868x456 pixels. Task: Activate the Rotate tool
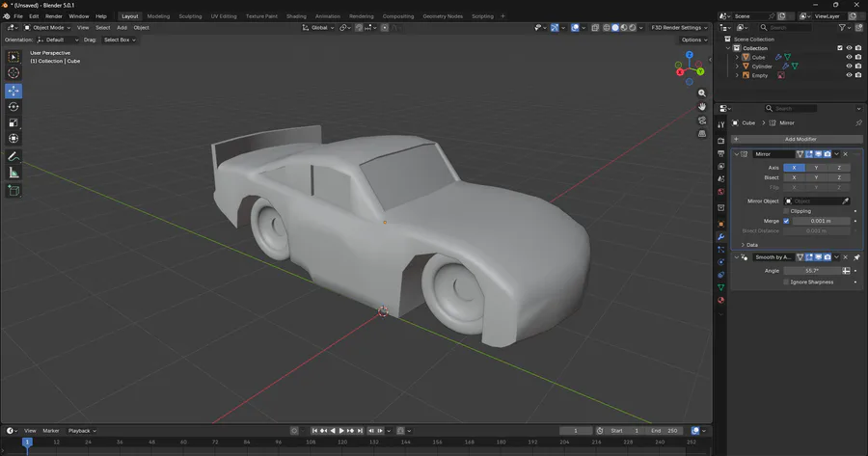tap(14, 107)
